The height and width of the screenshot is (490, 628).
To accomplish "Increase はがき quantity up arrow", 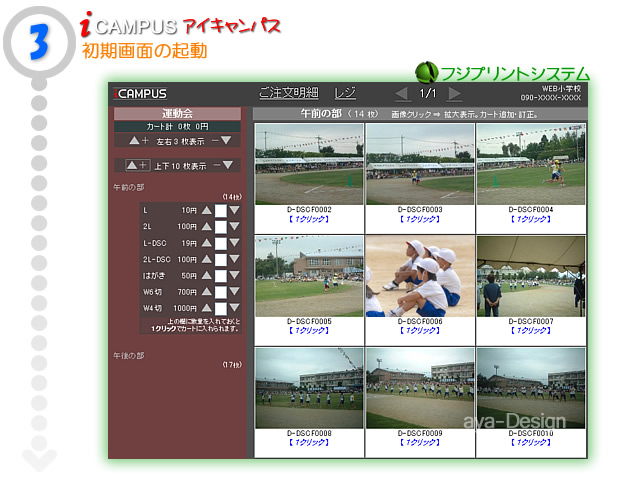I will pos(207,275).
